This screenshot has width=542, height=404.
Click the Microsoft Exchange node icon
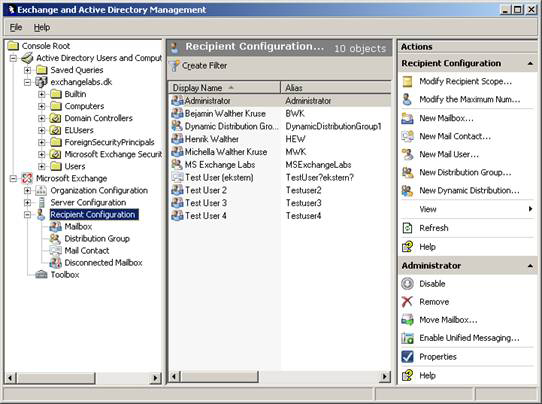[27, 178]
